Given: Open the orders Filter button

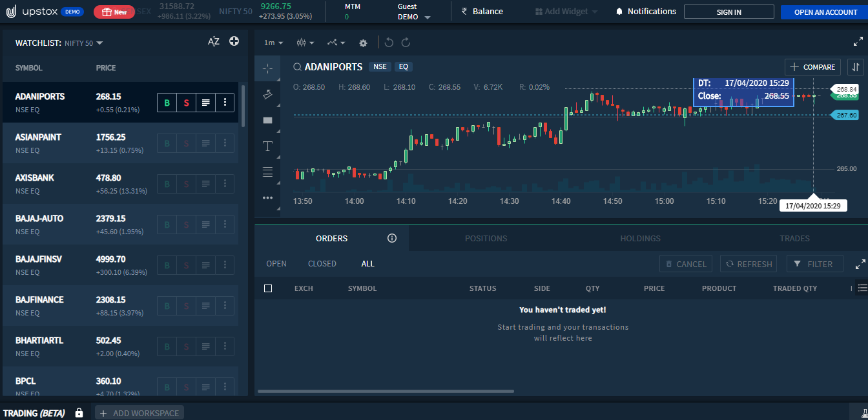Looking at the screenshot, I should coord(814,264).
